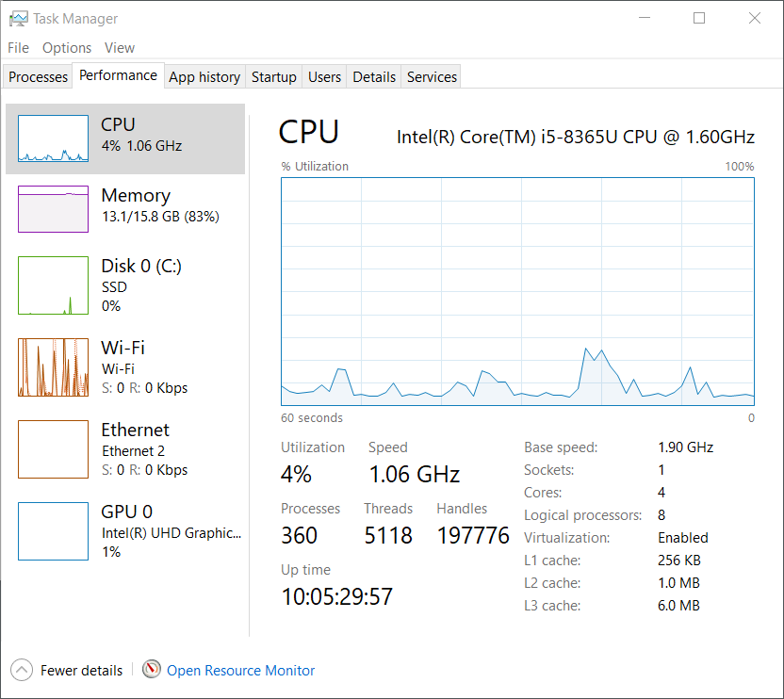The image size is (784, 699).
Task: Click the Wi-Fi sidebar heading
Action: 123,348
